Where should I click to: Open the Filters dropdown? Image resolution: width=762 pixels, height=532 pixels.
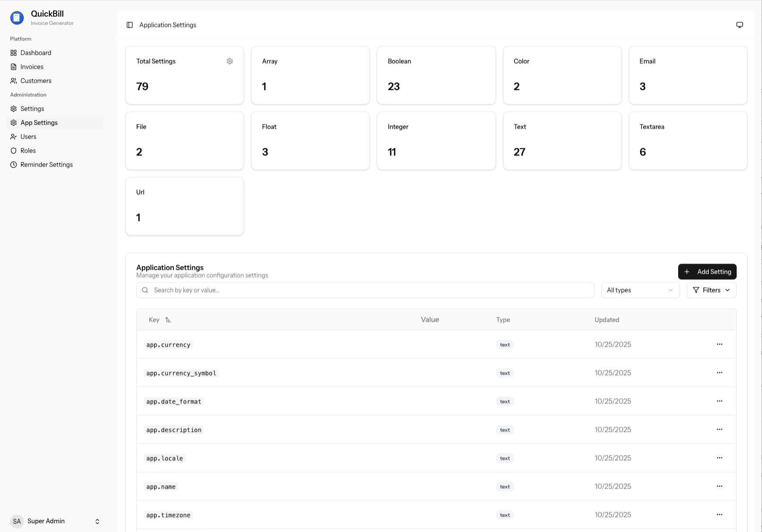711,290
